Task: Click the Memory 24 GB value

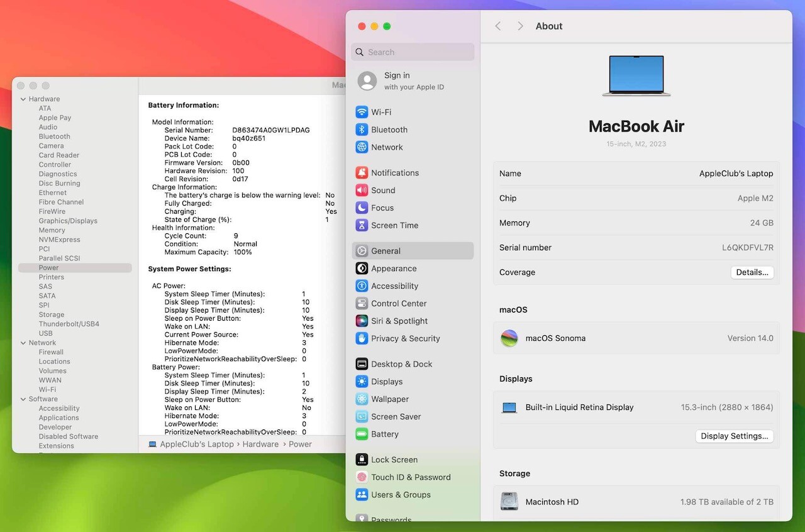Action: (761, 223)
